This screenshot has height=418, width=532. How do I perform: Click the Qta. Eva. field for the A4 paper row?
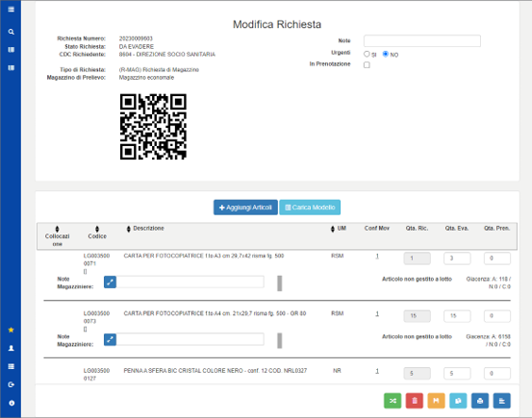coord(457,316)
